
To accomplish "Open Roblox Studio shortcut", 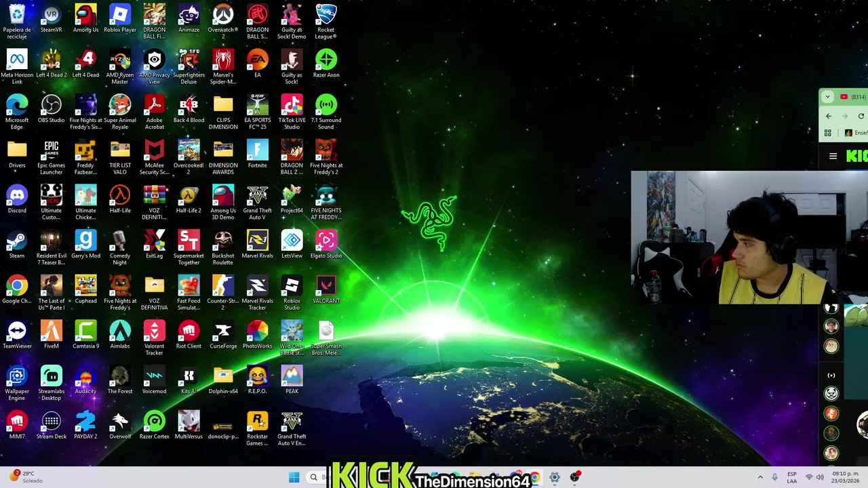I will (292, 292).
